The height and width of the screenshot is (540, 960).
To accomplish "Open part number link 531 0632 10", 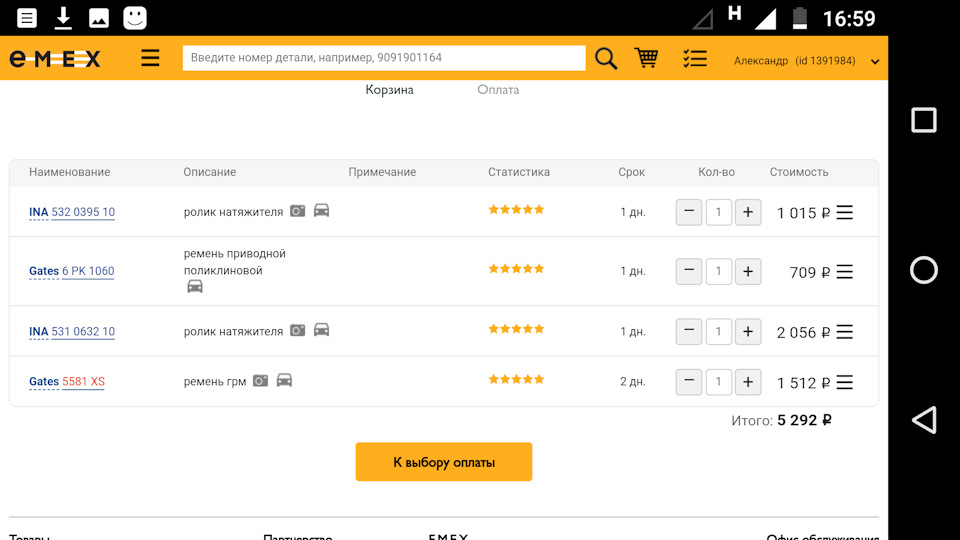I will (83, 331).
